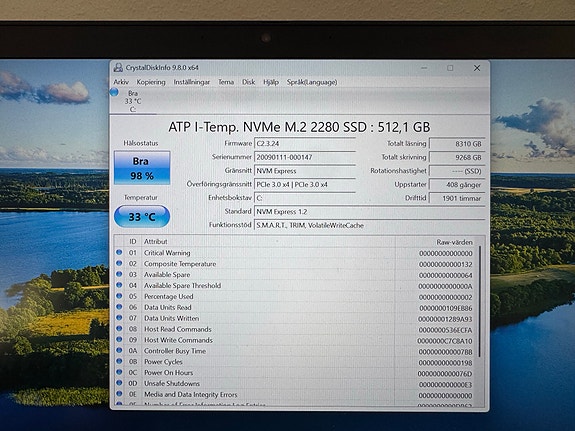Screen dimensions: 575x431
Task: Click the Bra 98 % health status button
Action: click(x=142, y=168)
